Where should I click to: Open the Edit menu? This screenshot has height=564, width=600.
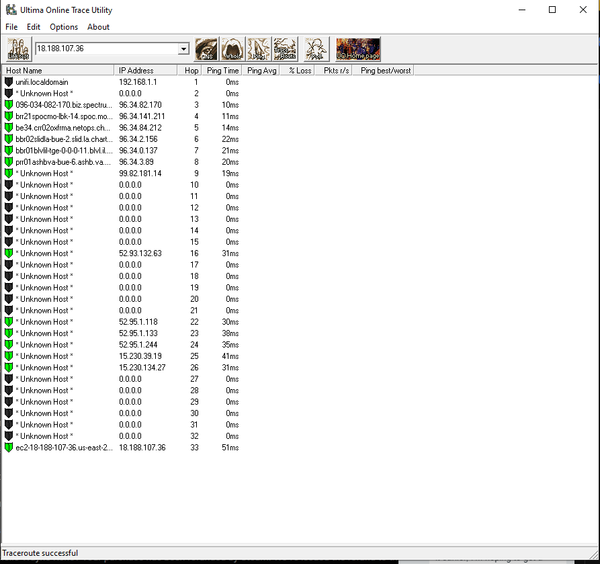click(x=33, y=27)
